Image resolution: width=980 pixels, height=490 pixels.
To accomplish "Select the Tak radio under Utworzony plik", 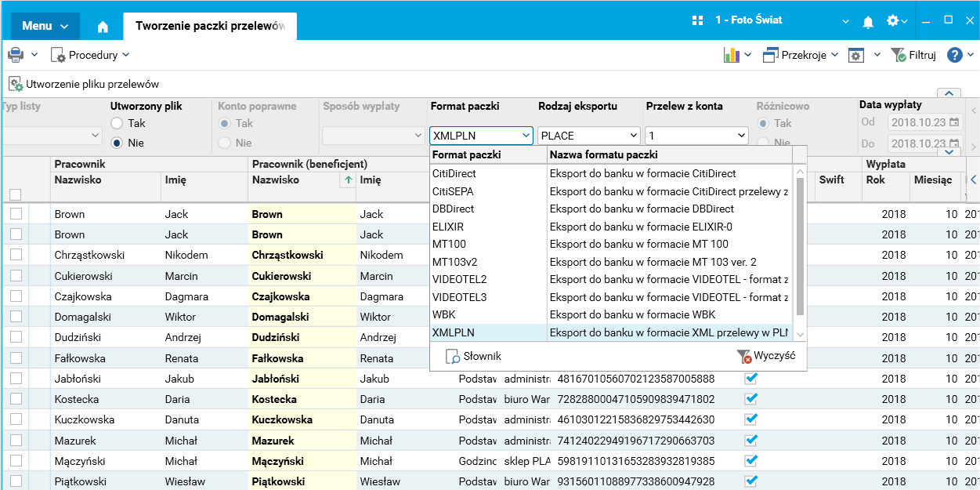I will [x=117, y=123].
